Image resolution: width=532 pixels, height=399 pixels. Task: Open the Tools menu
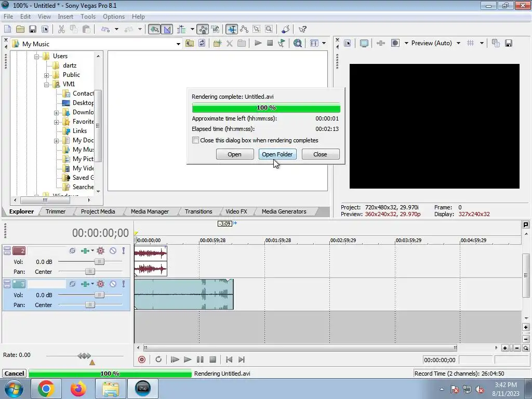pos(88,16)
